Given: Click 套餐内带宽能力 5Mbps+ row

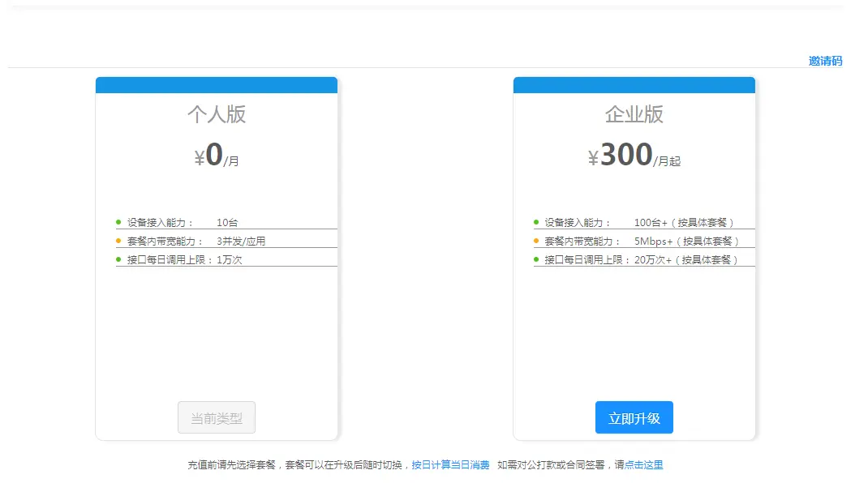Looking at the screenshot, I should (x=644, y=241).
